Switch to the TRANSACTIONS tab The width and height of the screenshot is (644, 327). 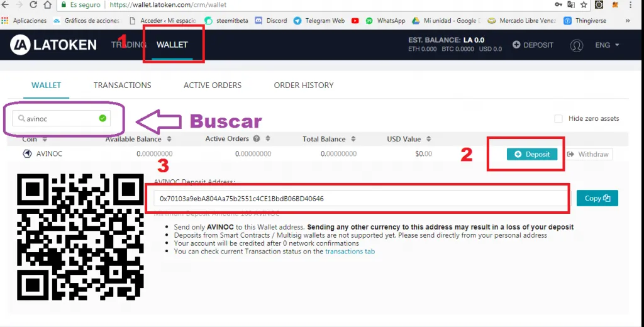[x=123, y=85]
